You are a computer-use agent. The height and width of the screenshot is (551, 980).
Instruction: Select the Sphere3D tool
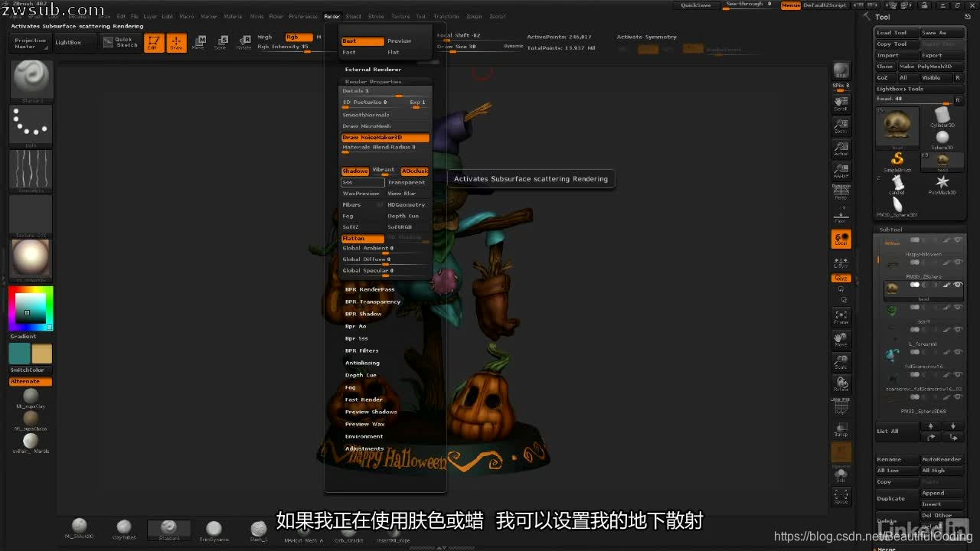pyautogui.click(x=942, y=138)
